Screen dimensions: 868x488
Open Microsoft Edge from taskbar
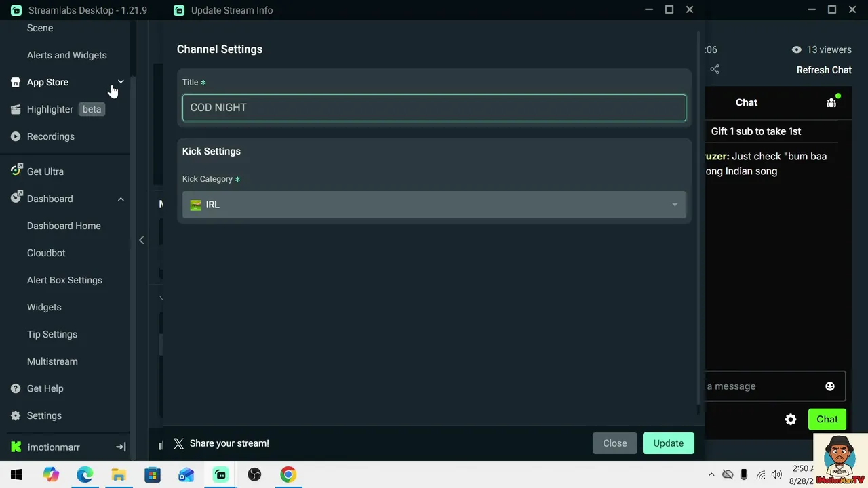click(85, 474)
